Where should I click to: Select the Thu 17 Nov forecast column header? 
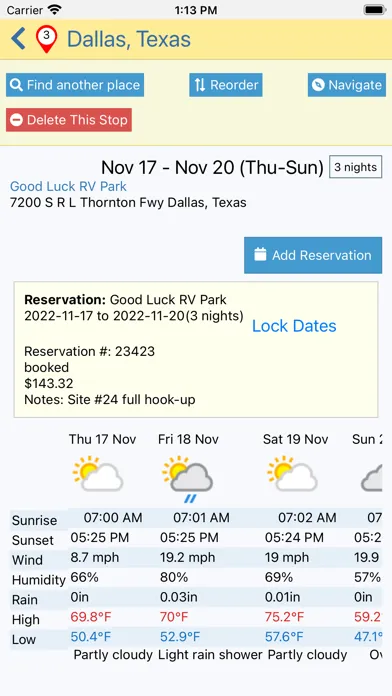[103, 439]
